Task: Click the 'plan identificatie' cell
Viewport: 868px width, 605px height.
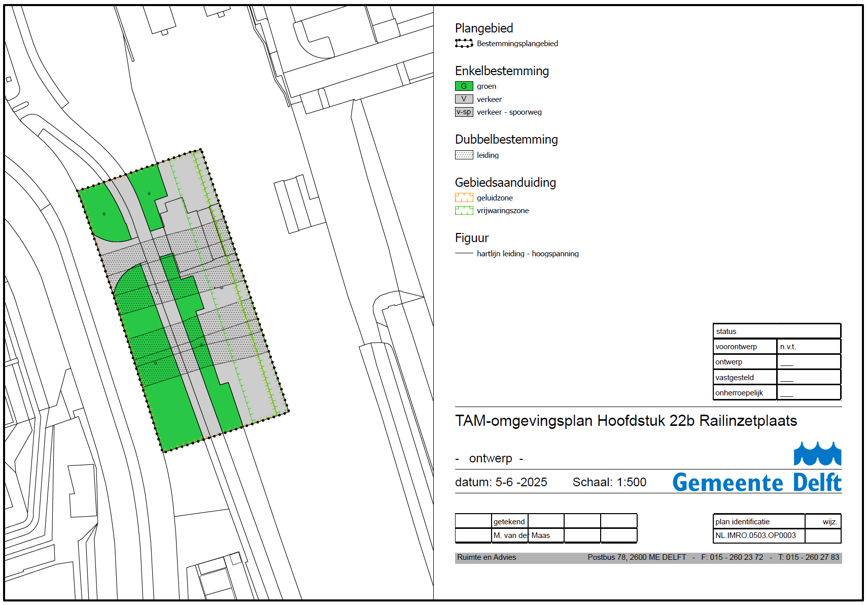Action: (x=759, y=521)
